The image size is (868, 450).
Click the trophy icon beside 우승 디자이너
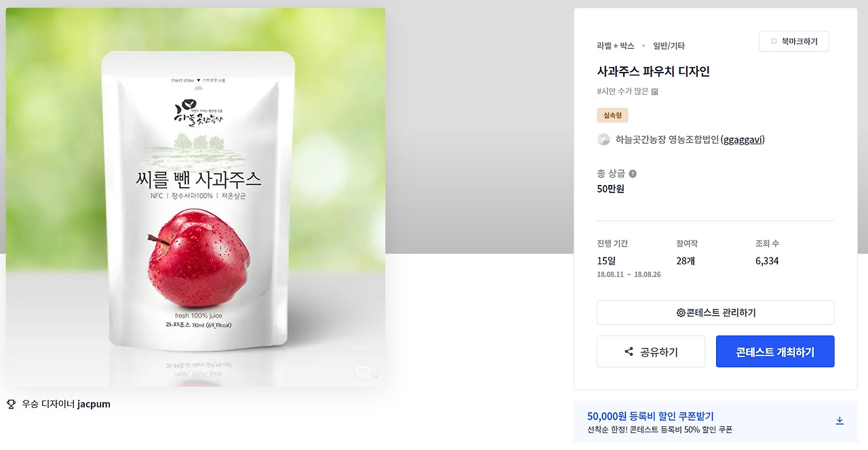(x=11, y=404)
